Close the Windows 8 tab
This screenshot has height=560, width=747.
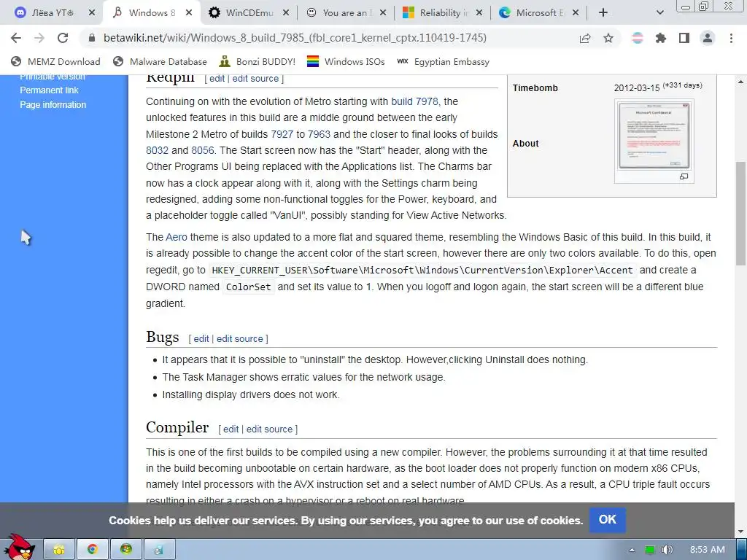pyautogui.click(x=189, y=13)
